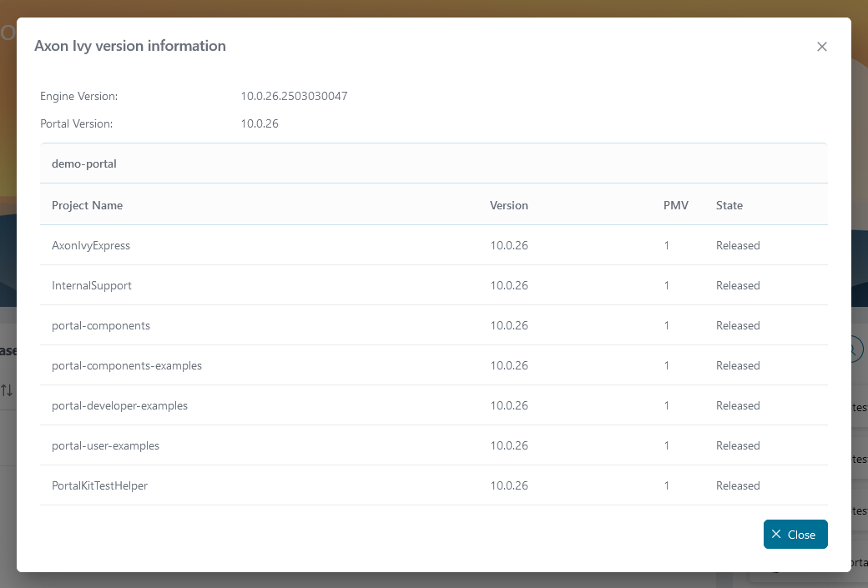Image resolution: width=868 pixels, height=588 pixels.
Task: Click the Released state for AxonIvyExpress
Action: coord(738,245)
